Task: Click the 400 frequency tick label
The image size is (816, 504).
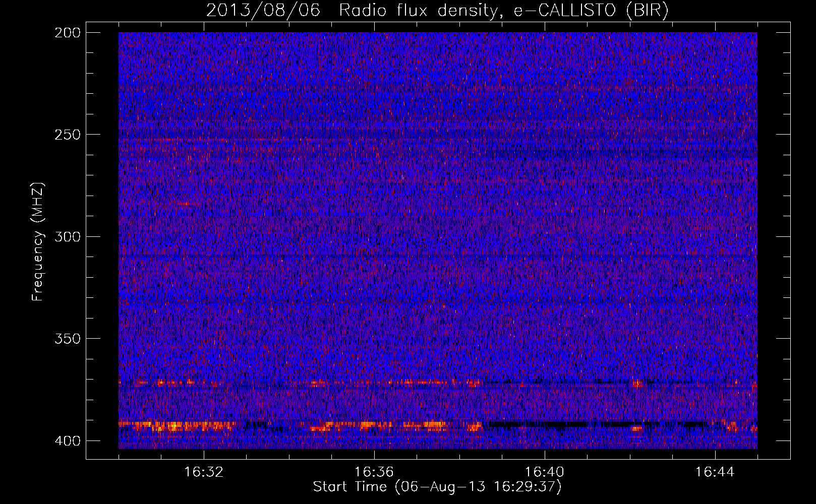Action: 67,441
